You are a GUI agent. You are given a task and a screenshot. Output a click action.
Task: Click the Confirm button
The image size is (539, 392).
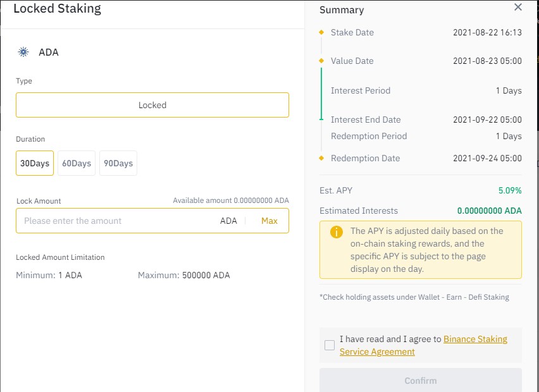[421, 381]
